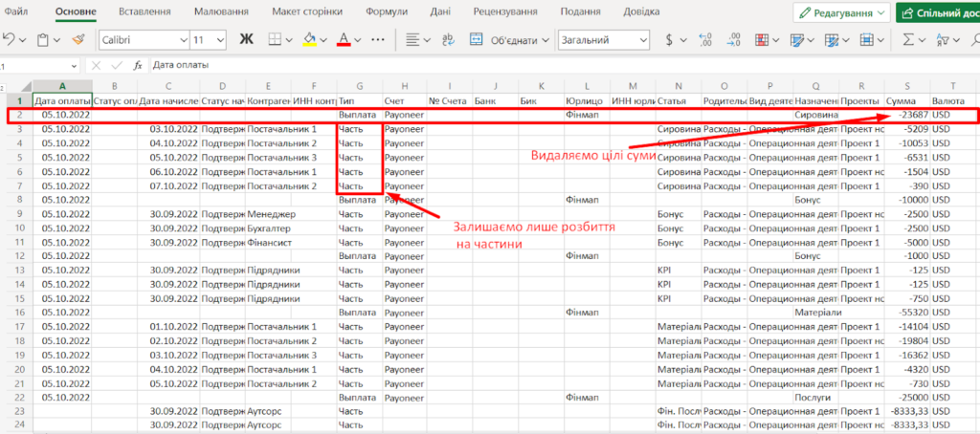This screenshot has width=980, height=434.
Task: Open the Файл menu
Action: pos(15,11)
